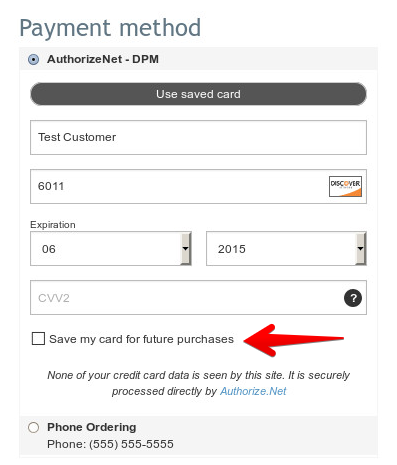Viewport: 397px width, 465px height.
Task: Select the Phone Ordering radio button
Action: [33, 427]
